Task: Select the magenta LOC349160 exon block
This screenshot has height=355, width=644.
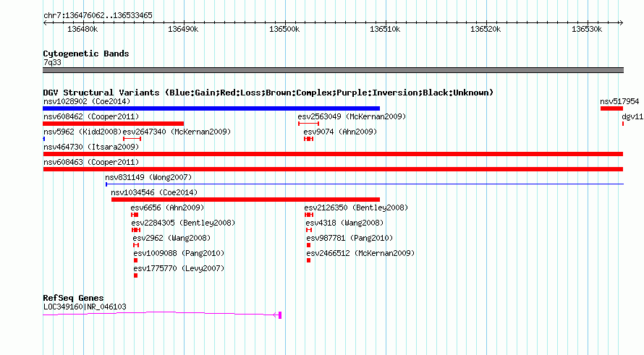Action: pyautogui.click(x=280, y=315)
